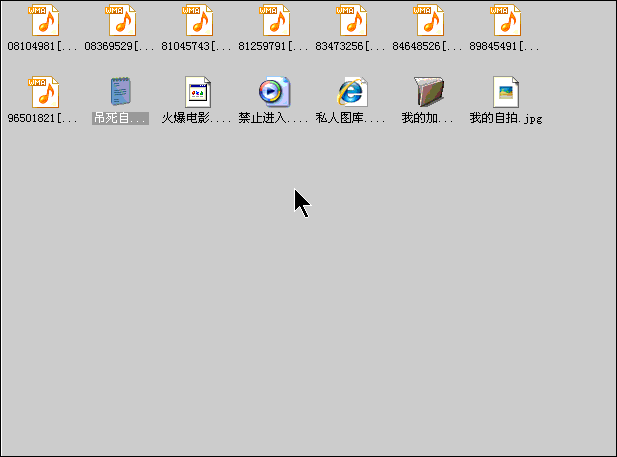Viewport: 617px width, 457px height.
Task: Select the 我的加... folder icon
Action: (x=429, y=92)
